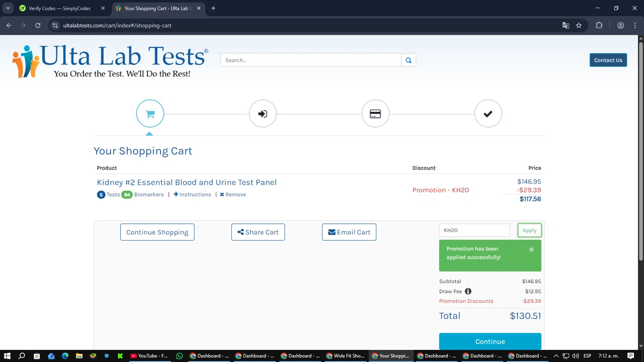This screenshot has width=644, height=362.
Task: Open the Chrome three-dot menu
Action: click(x=635, y=25)
